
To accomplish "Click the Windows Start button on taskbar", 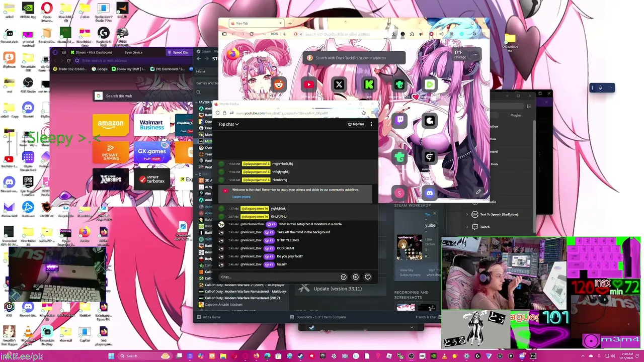I will click(x=111, y=356).
